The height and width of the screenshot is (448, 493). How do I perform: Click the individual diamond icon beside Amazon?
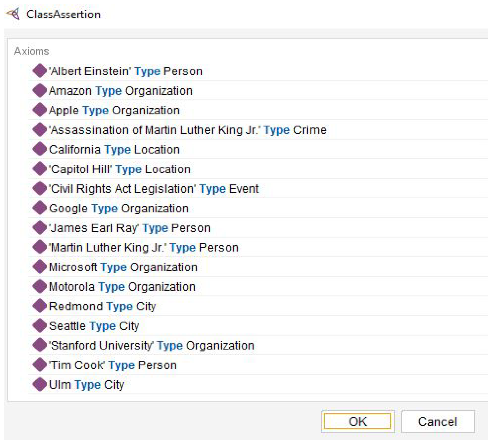pos(39,91)
